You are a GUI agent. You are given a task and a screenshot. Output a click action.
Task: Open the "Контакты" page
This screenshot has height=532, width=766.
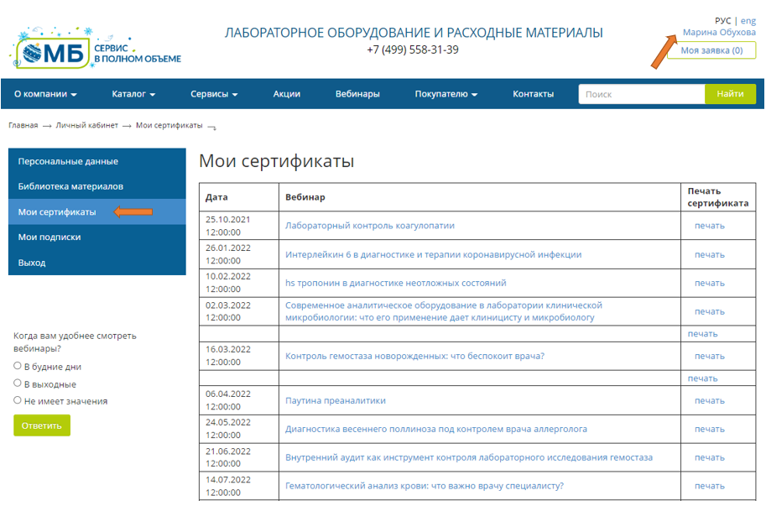(x=532, y=94)
